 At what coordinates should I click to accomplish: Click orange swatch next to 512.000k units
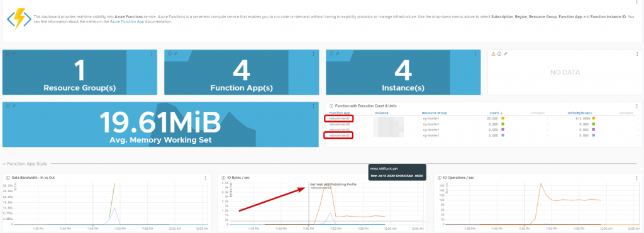point(593,119)
